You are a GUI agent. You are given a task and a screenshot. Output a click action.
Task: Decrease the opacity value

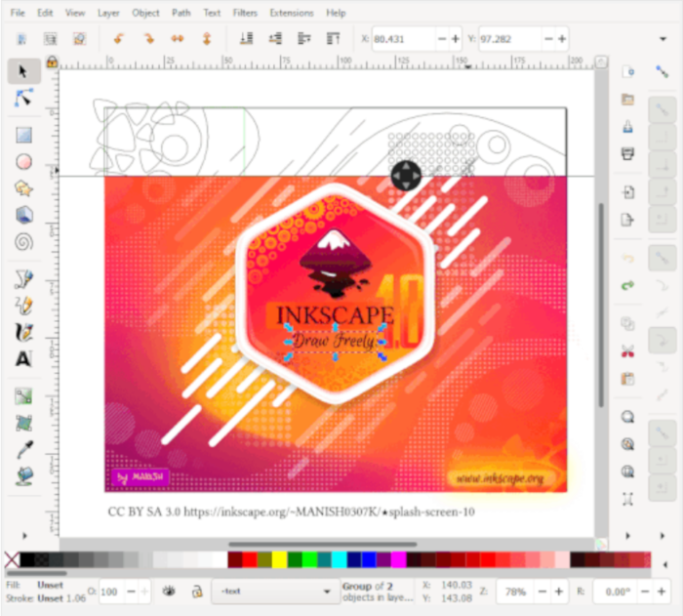[131, 592]
